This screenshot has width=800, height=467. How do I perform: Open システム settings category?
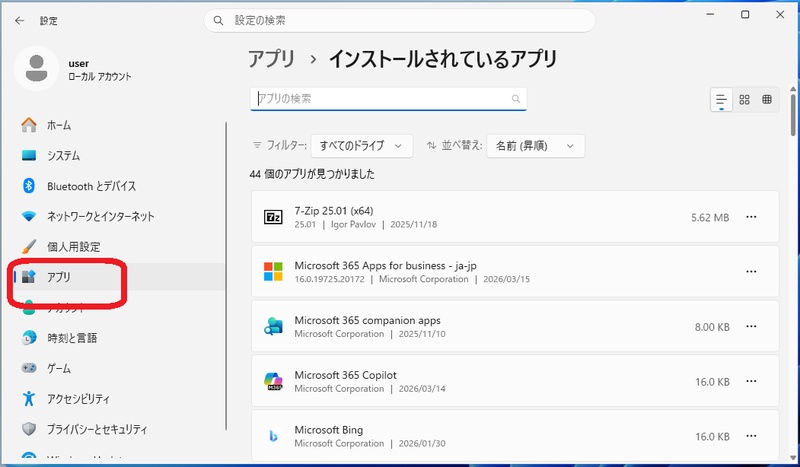click(x=118, y=156)
